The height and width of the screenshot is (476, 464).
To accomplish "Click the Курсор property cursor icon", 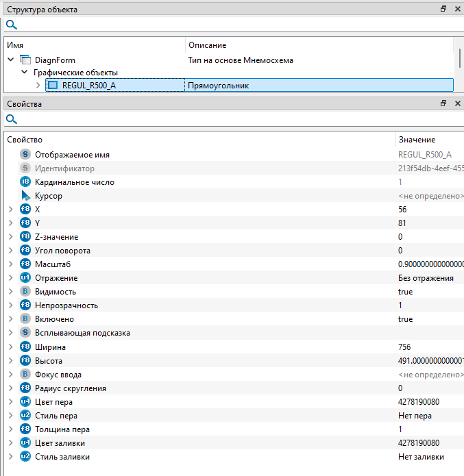I will click(25, 196).
